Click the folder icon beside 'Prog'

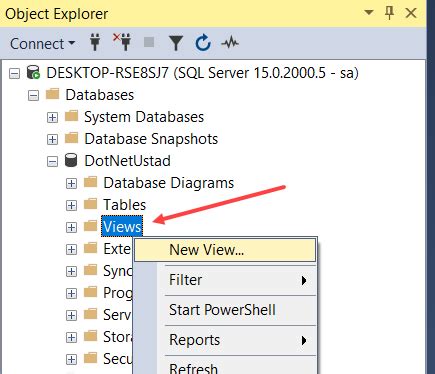[90, 292]
